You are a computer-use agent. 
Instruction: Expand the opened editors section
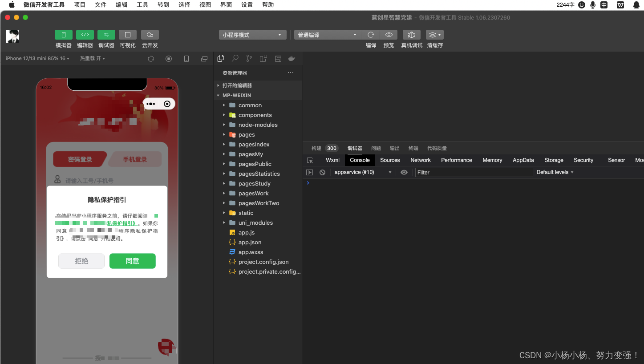pos(258,85)
